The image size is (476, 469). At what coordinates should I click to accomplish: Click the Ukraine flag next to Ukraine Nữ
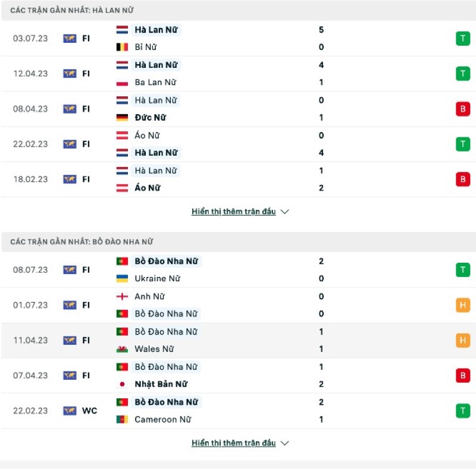(122, 279)
